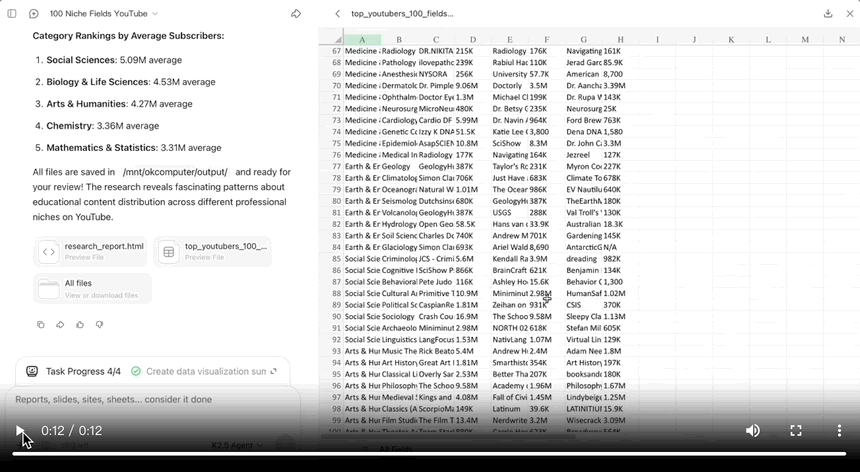Select all cells corner button
Screen dimensions: 860x472
[331, 39]
